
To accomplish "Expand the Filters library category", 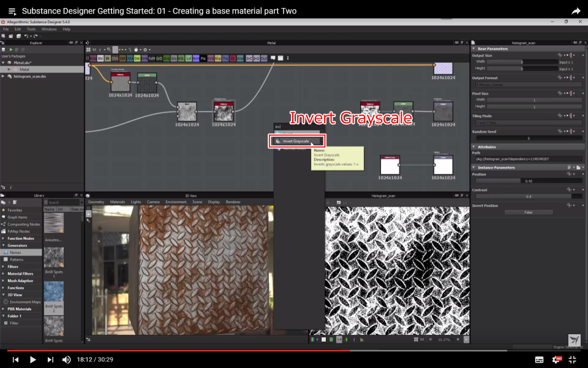I will tap(4, 267).
